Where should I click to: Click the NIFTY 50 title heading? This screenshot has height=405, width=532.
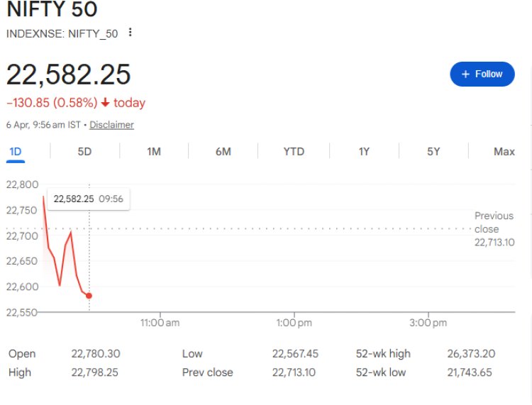pos(52,10)
